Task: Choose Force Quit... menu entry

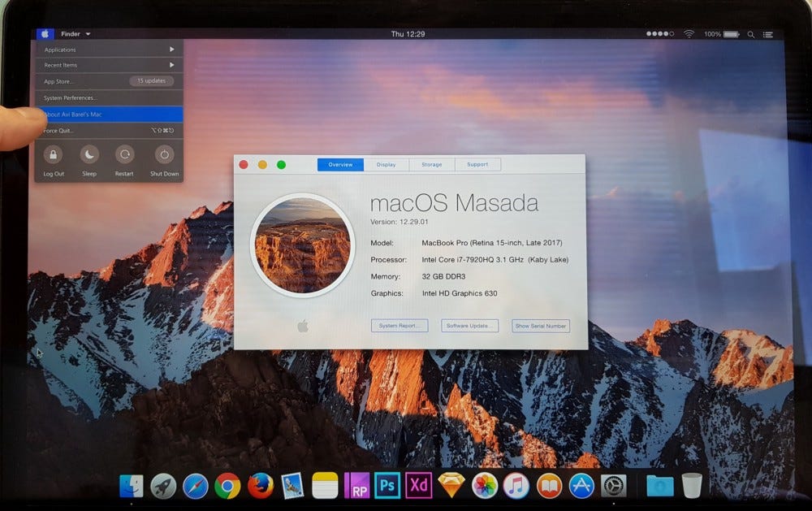Action: coord(110,130)
